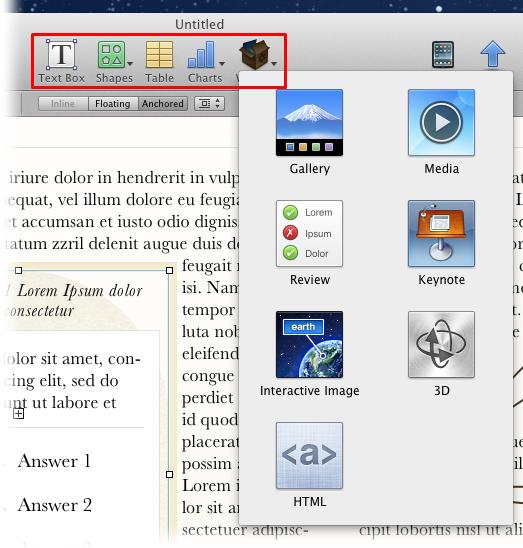
Task: Click the Widgets box icon
Action: pos(254,54)
